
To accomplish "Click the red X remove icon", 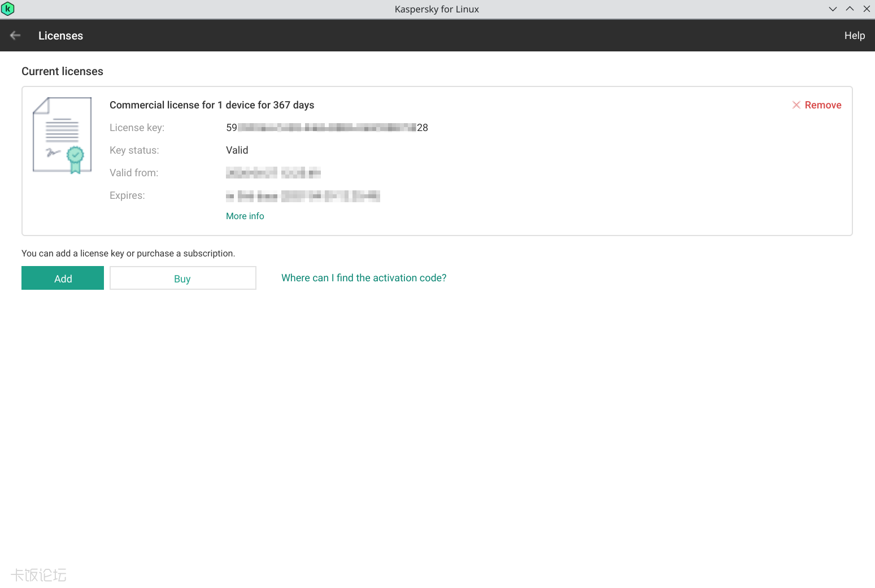I will (796, 105).
